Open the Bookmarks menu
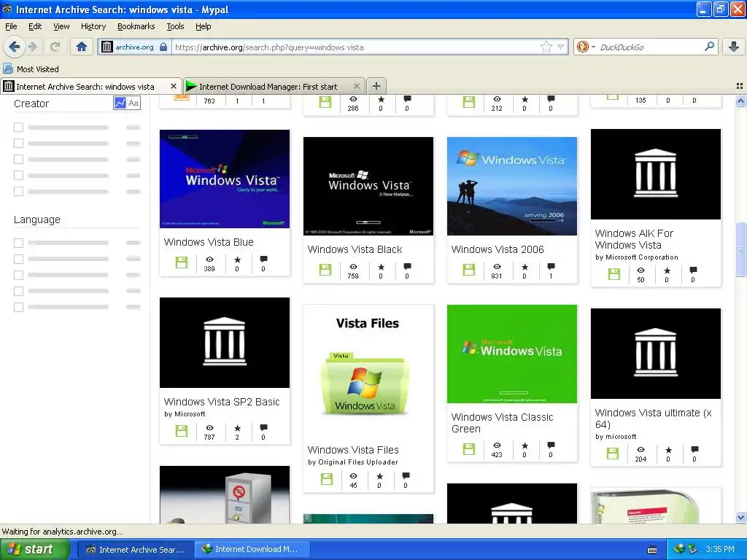This screenshot has width=747, height=560. 136,26
